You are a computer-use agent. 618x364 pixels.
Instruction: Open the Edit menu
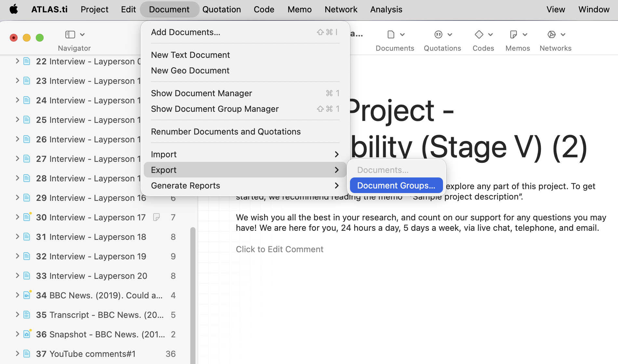[128, 9]
